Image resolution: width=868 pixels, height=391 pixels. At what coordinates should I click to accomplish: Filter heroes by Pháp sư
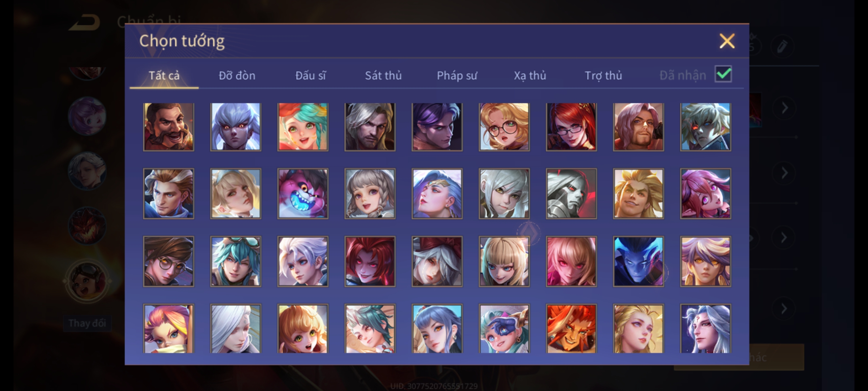[x=457, y=75]
